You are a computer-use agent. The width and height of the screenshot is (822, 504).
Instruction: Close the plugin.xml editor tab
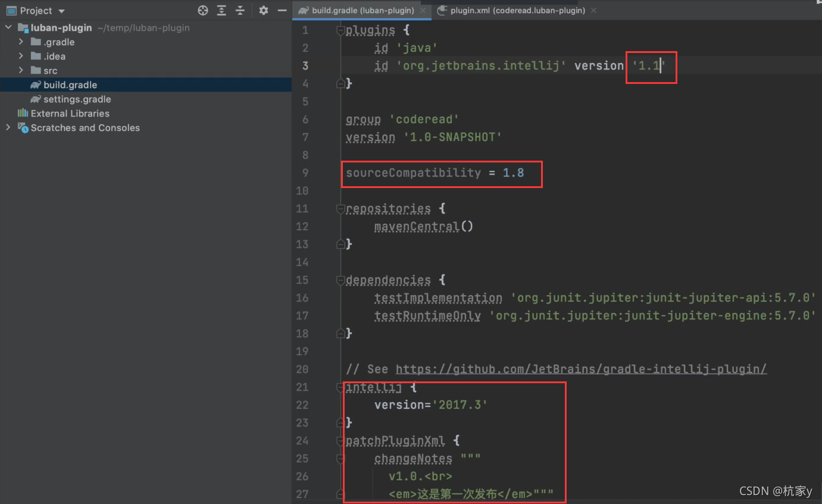[594, 11]
